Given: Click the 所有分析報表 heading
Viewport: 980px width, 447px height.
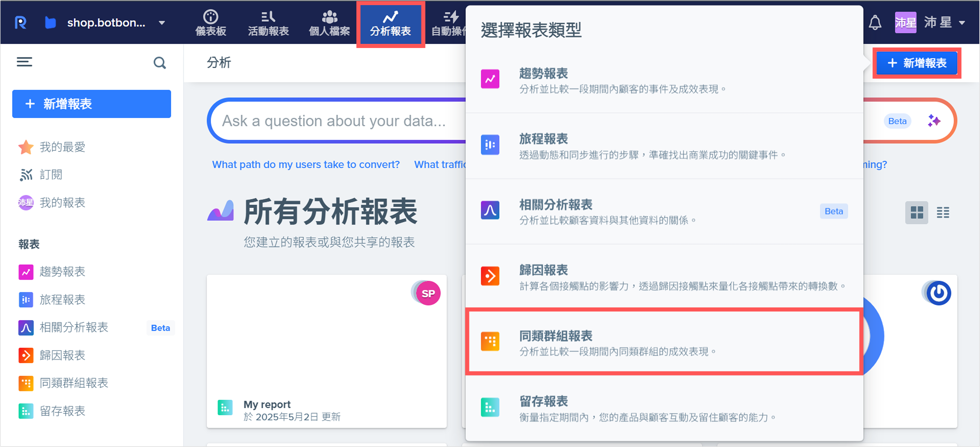Looking at the screenshot, I should [330, 211].
